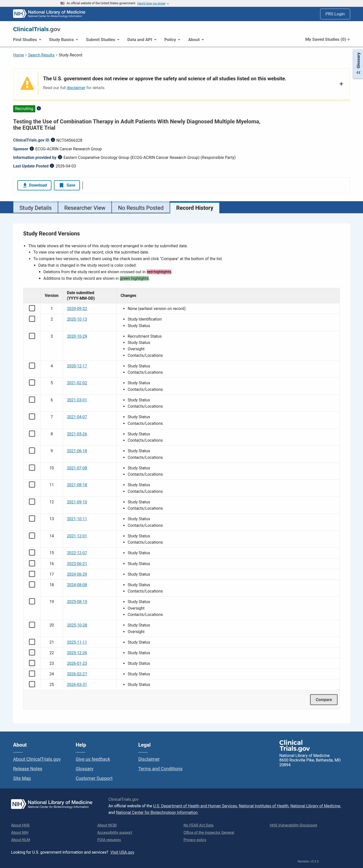Open the 2020-09-22 version link
This screenshot has height=868, width=363.
pos(77,309)
